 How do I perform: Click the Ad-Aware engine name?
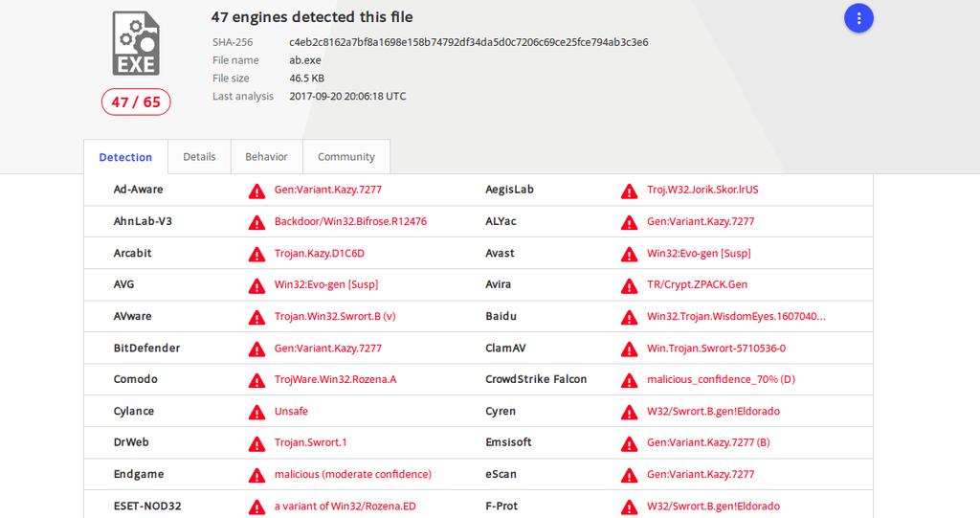[x=138, y=190]
